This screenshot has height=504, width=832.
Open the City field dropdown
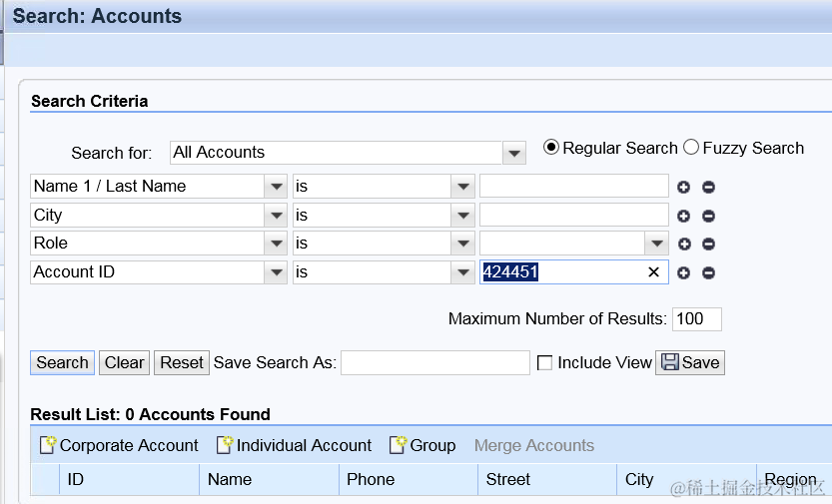[276, 216]
